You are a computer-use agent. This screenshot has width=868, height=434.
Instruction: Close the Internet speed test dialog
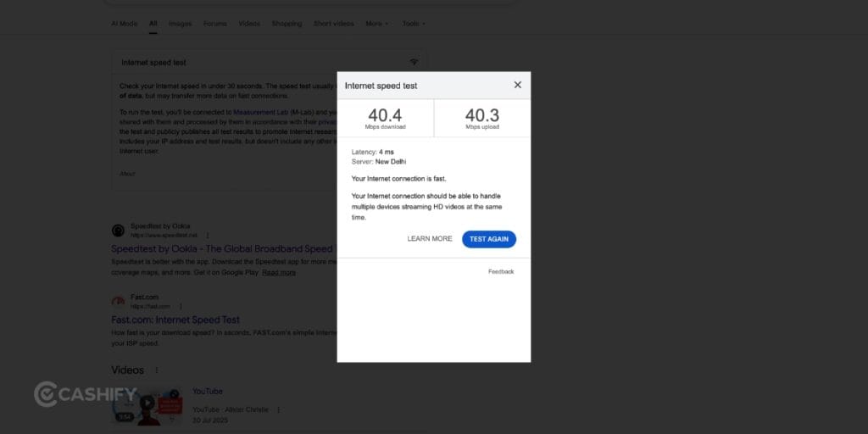click(518, 85)
